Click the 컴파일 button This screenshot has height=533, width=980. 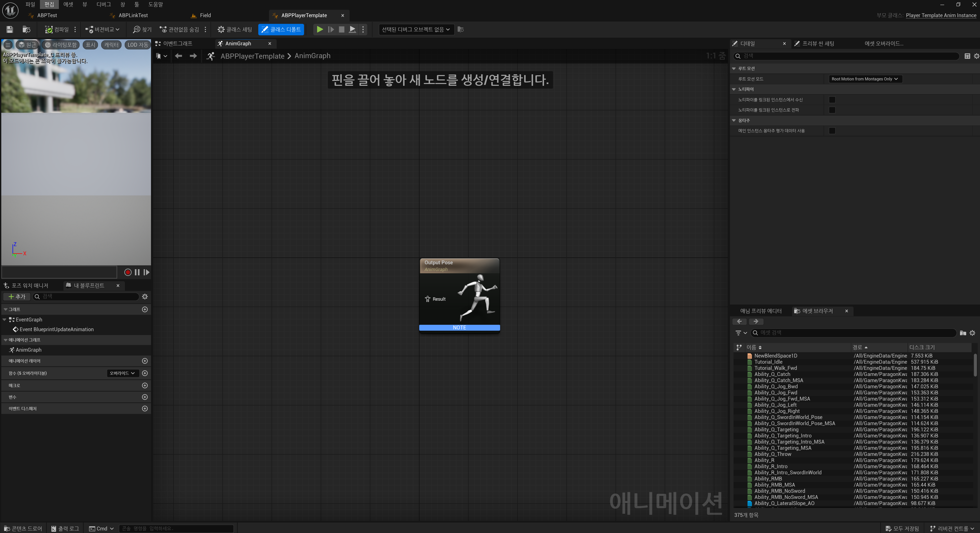(x=57, y=29)
